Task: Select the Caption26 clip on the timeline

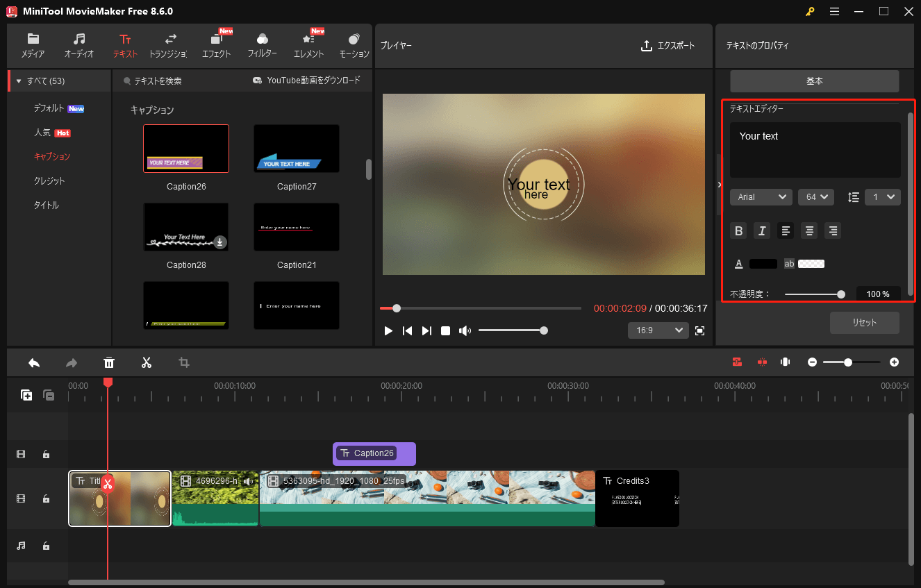Action: (374, 453)
